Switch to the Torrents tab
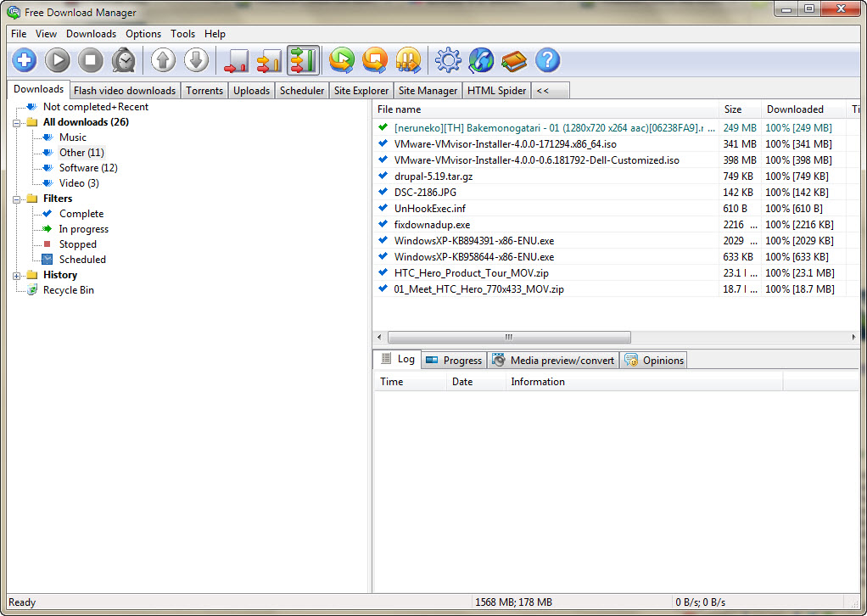This screenshot has width=867, height=616. point(204,91)
